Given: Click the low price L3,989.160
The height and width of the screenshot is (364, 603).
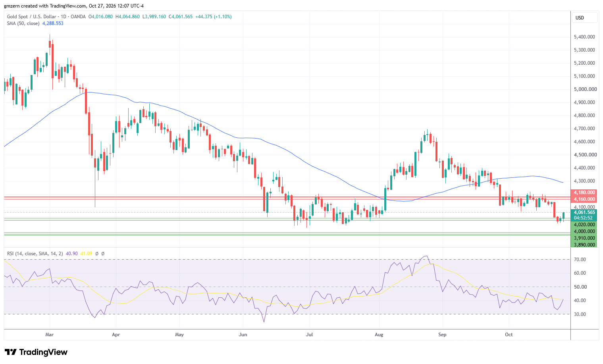Looking at the screenshot, I should pos(154,17).
